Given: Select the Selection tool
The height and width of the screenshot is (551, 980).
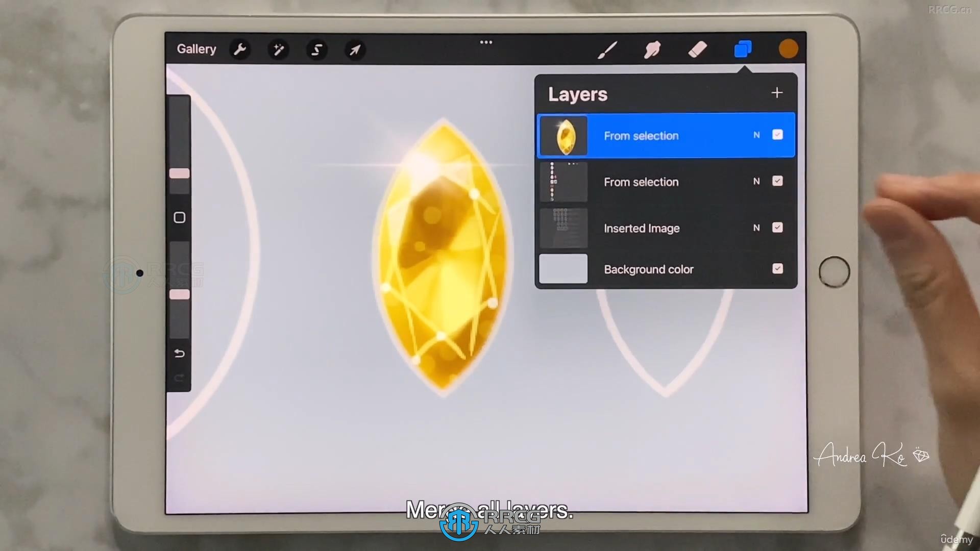Looking at the screenshot, I should [316, 49].
